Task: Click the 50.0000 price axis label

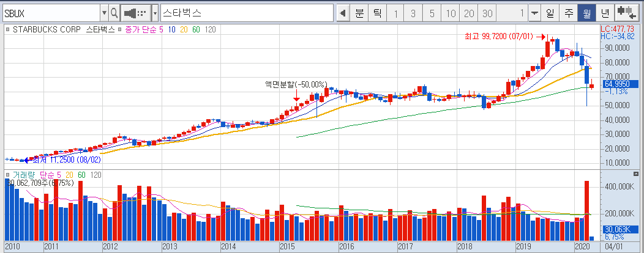Action: pyautogui.click(x=616, y=106)
